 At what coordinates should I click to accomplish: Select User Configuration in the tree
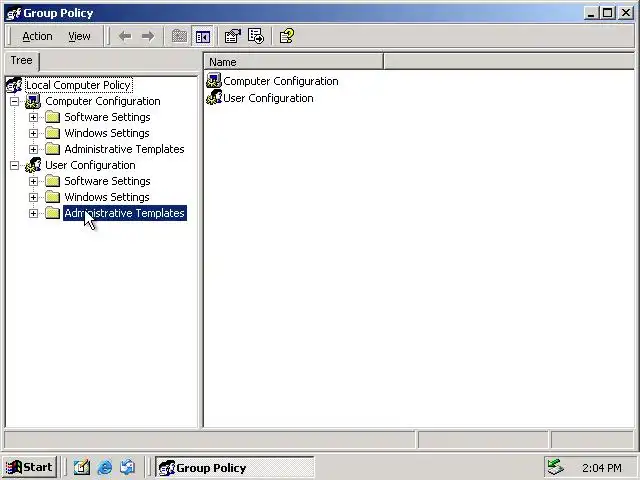90,165
